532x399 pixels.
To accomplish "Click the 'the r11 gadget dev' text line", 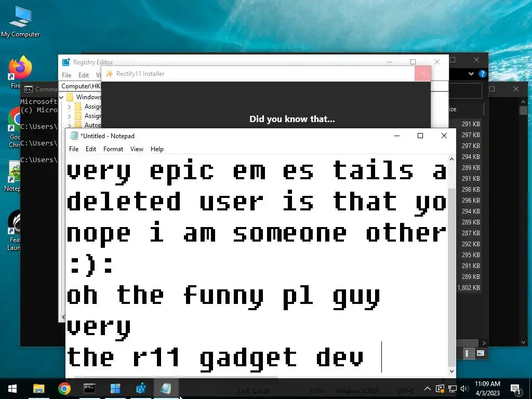I will (215, 358).
